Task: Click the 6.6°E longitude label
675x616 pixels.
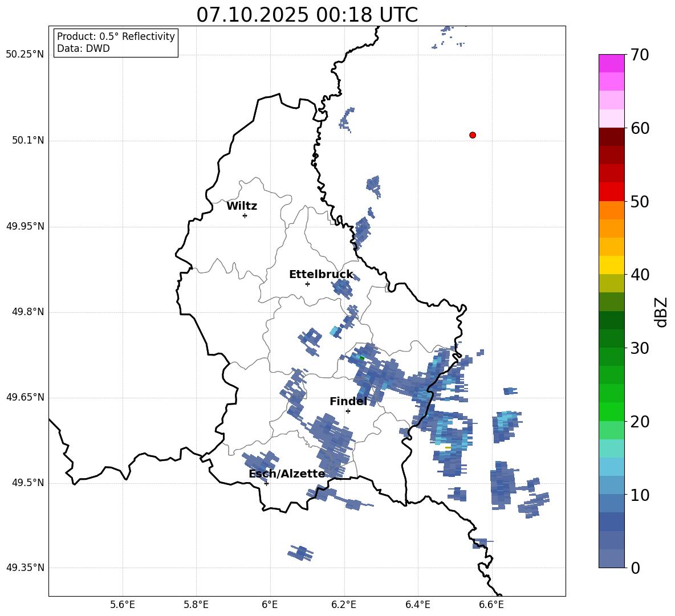Action: [491, 605]
